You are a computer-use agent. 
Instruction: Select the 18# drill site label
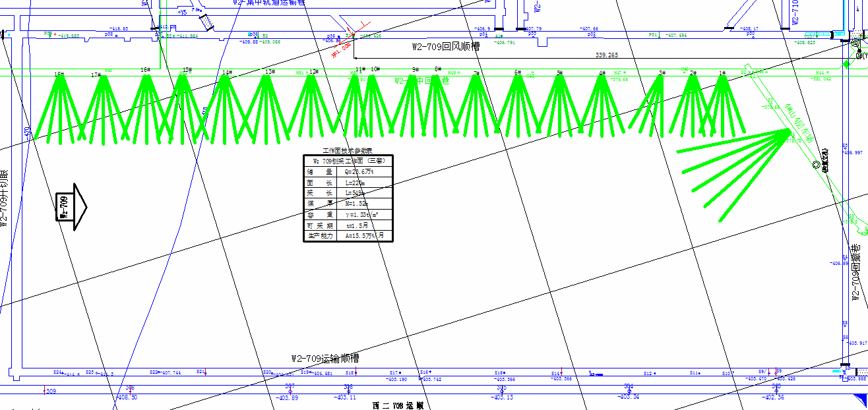[59, 74]
